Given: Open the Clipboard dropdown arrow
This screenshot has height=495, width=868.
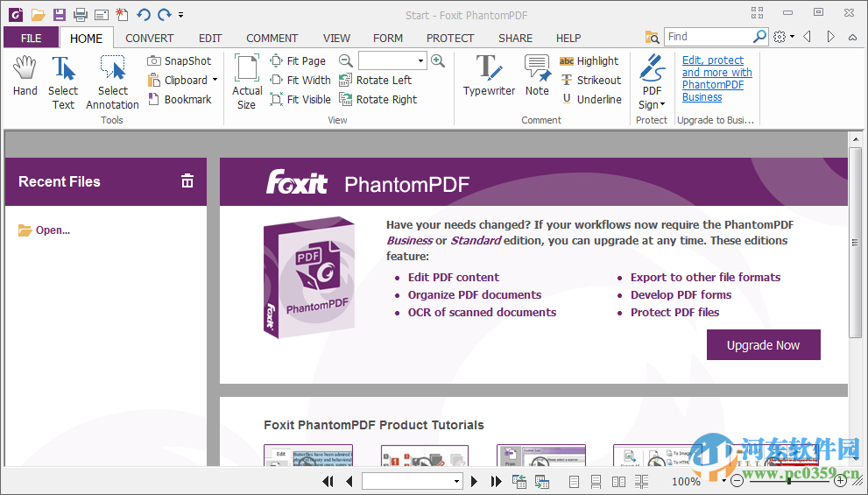Looking at the screenshot, I should pyautogui.click(x=215, y=81).
